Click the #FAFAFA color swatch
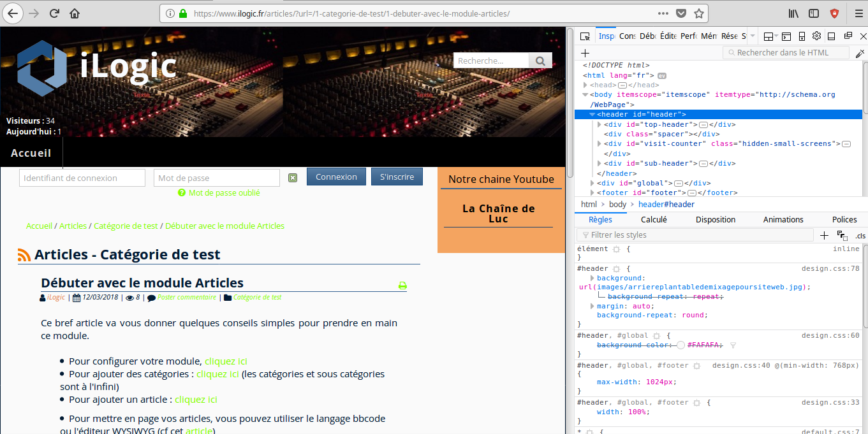The image size is (868, 434). (680, 345)
